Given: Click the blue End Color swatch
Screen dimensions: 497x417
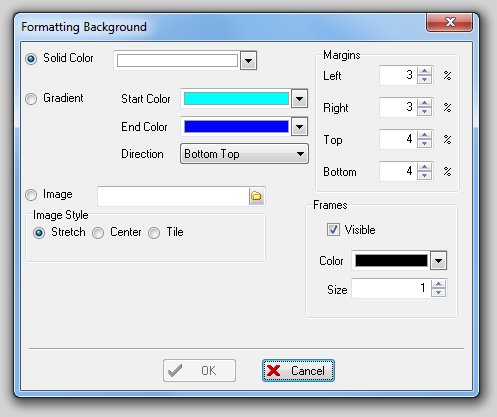Looking at the screenshot, I should pos(236,127).
